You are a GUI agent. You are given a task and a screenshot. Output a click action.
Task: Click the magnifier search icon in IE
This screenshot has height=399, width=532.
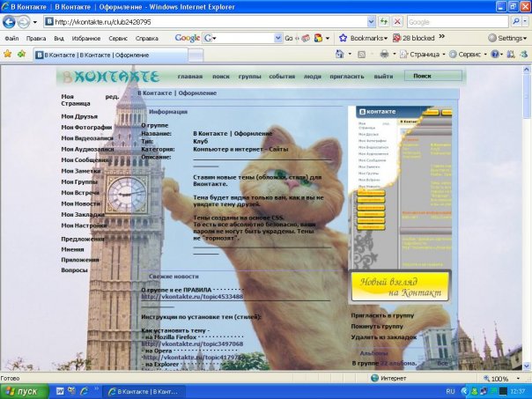point(515,22)
